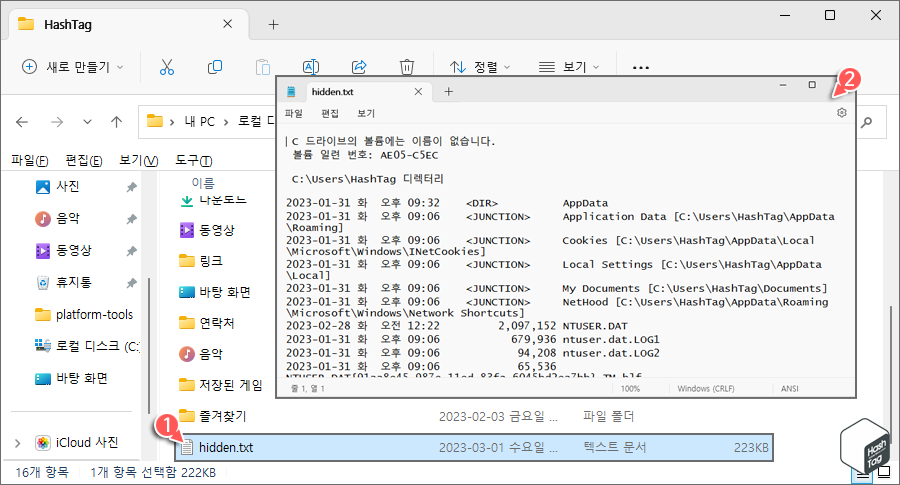Click 내 PC in the address bar
900x485 pixels.
click(x=199, y=122)
